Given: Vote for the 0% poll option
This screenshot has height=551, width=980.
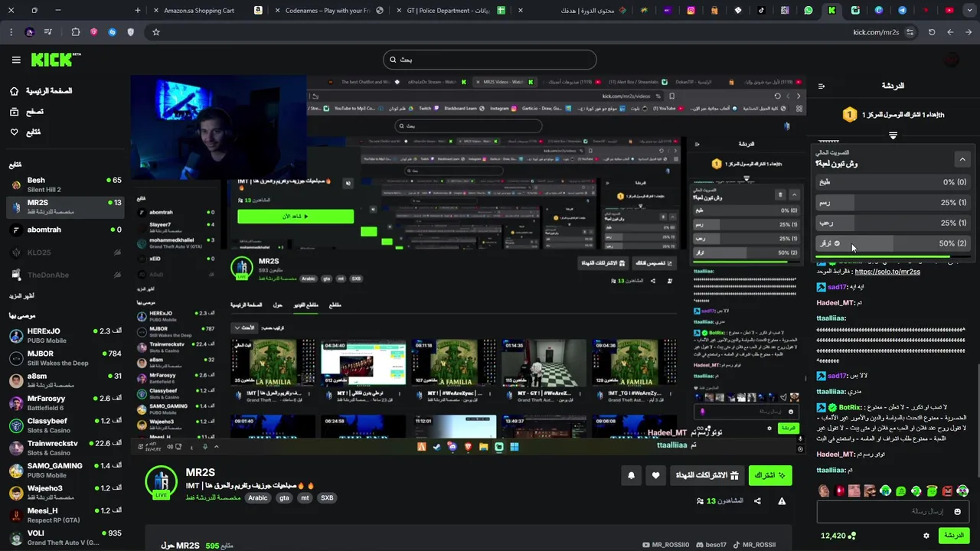Looking at the screenshot, I should pyautogui.click(x=893, y=182).
